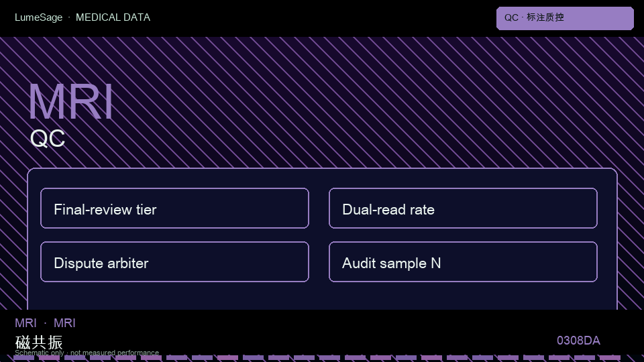The image size is (644, 362).
Task: Click the Schematic only disclaimer text
Action: (x=87, y=353)
